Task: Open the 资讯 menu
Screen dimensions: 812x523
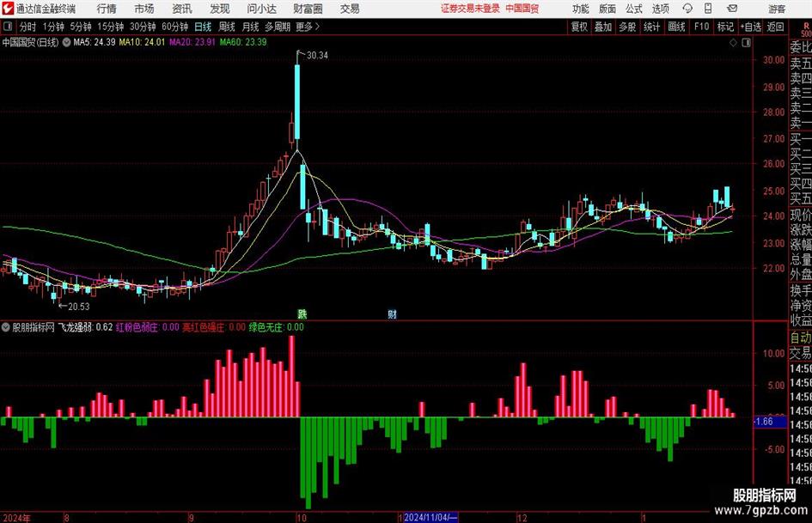Action: pyautogui.click(x=182, y=9)
